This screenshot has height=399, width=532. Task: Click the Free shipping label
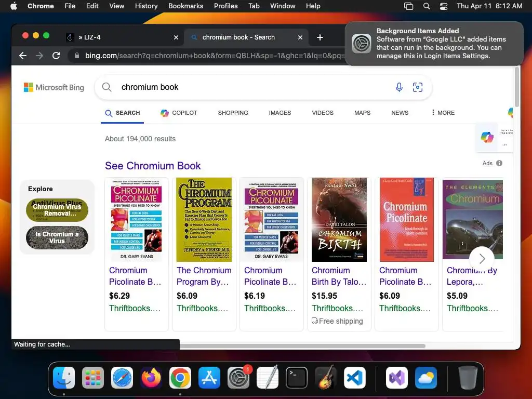pos(337,321)
